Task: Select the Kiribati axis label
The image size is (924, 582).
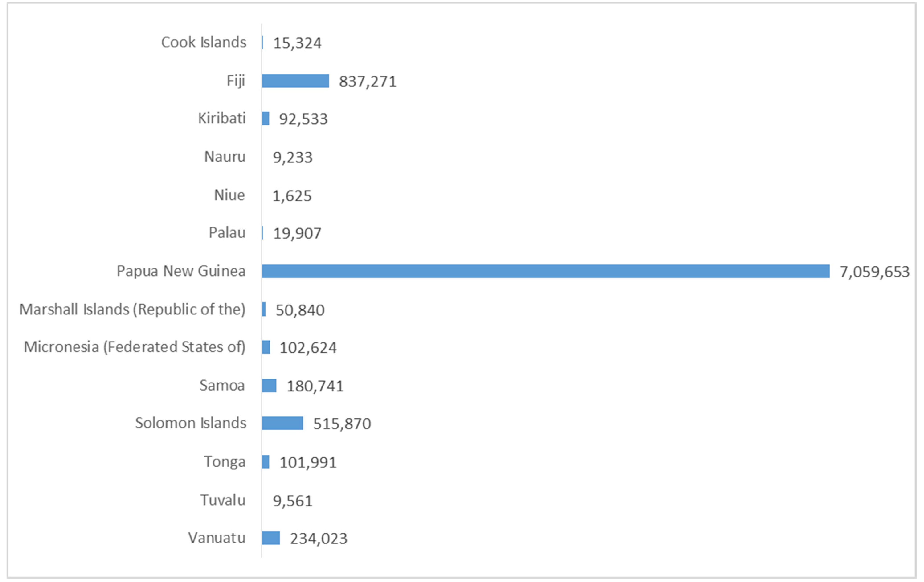Action: pyautogui.click(x=222, y=118)
